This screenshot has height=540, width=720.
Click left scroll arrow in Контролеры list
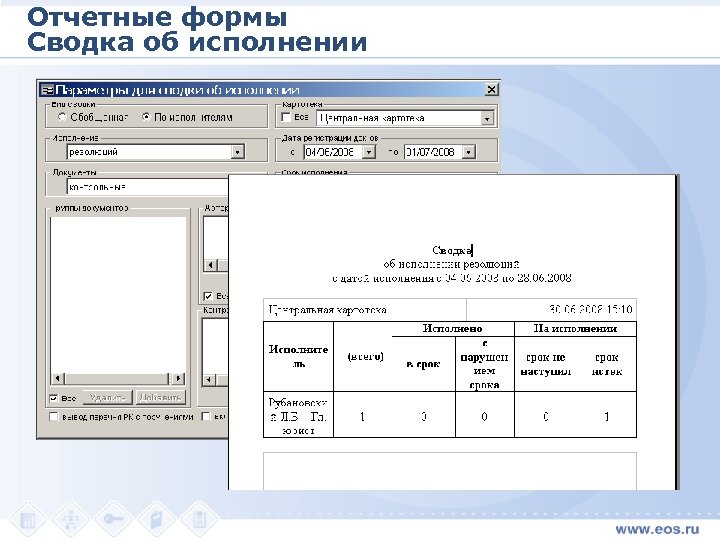click(209, 380)
